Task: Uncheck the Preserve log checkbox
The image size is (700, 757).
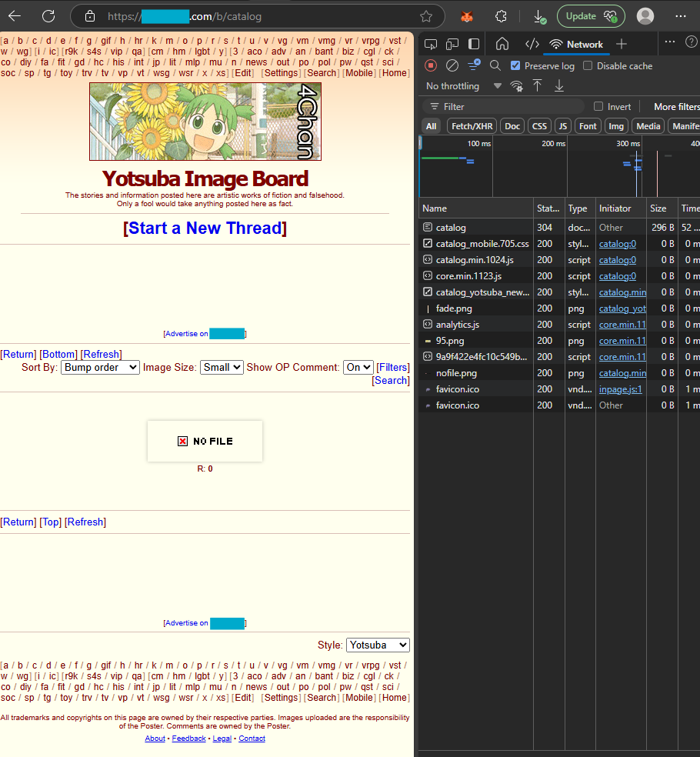Action: [x=515, y=66]
